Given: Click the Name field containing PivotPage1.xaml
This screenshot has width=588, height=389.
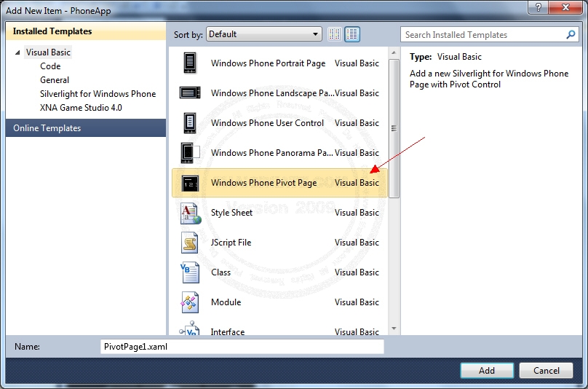Looking at the screenshot, I should pos(242,347).
